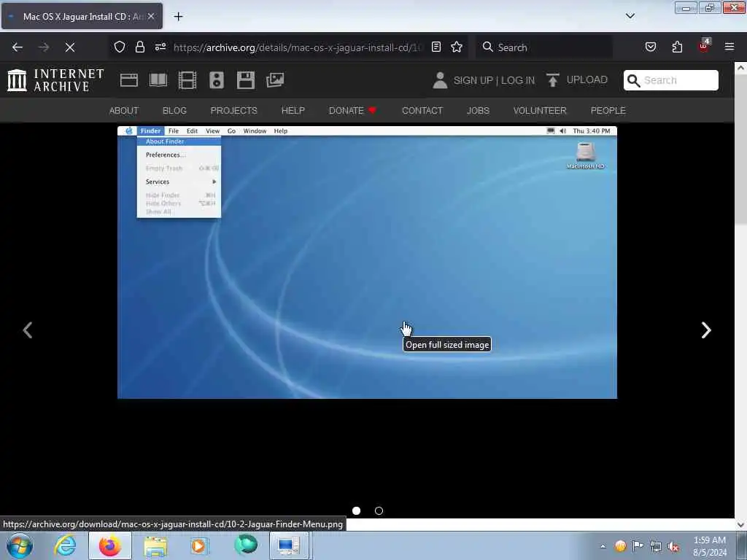Click the Upload arrow icon
Viewport: 747px width, 560px height.
(x=553, y=80)
